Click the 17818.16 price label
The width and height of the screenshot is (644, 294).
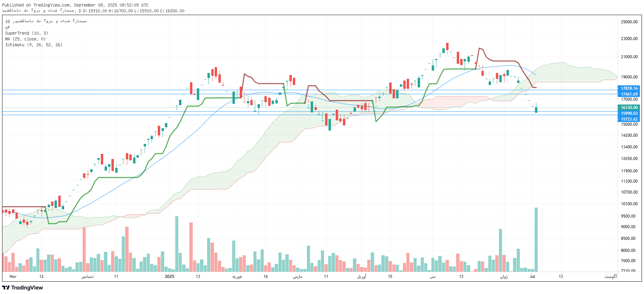[x=629, y=88]
